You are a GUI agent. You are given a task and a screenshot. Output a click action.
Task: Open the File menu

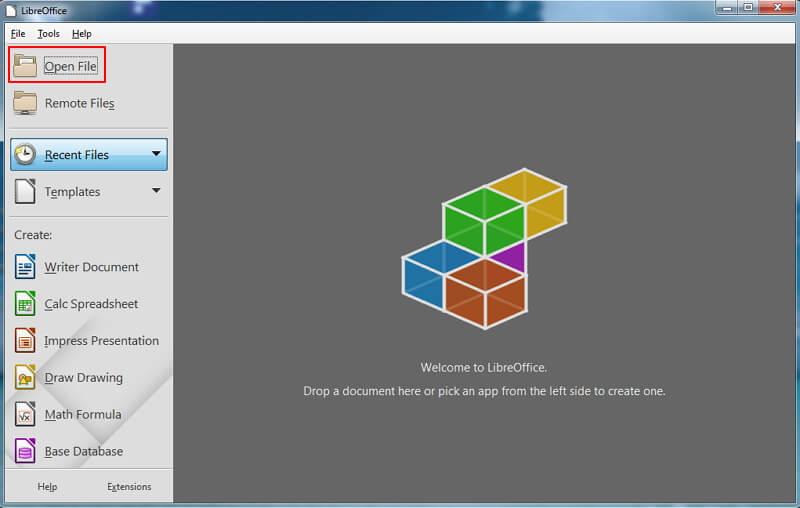[x=18, y=34]
